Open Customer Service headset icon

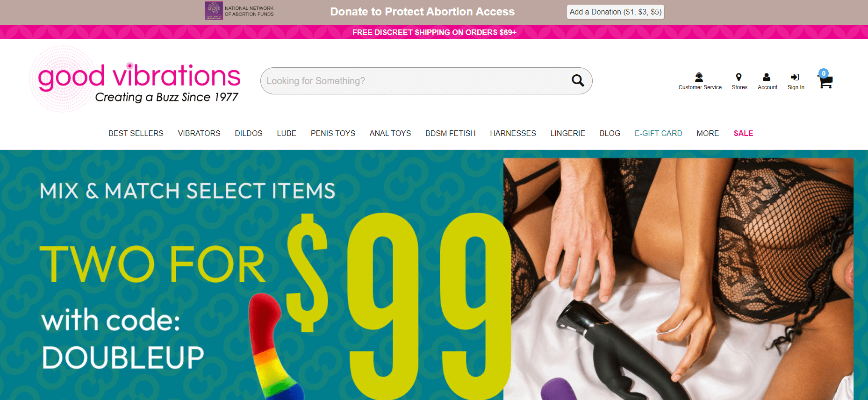point(699,77)
